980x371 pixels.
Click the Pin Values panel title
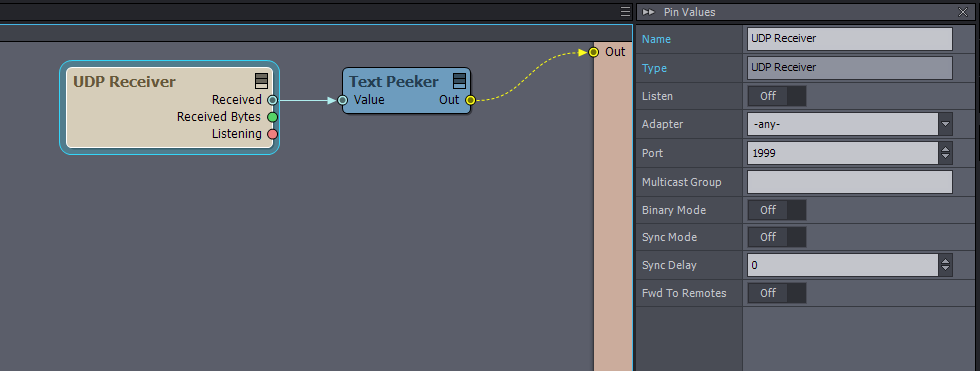[689, 12]
